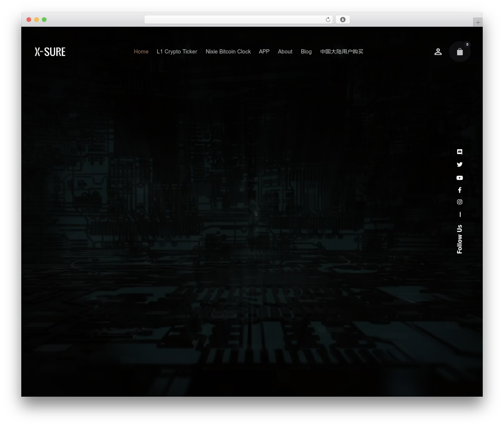Image resolution: width=504 pixels, height=427 pixels.
Task: Go to the Home menu item
Action: [x=141, y=52]
